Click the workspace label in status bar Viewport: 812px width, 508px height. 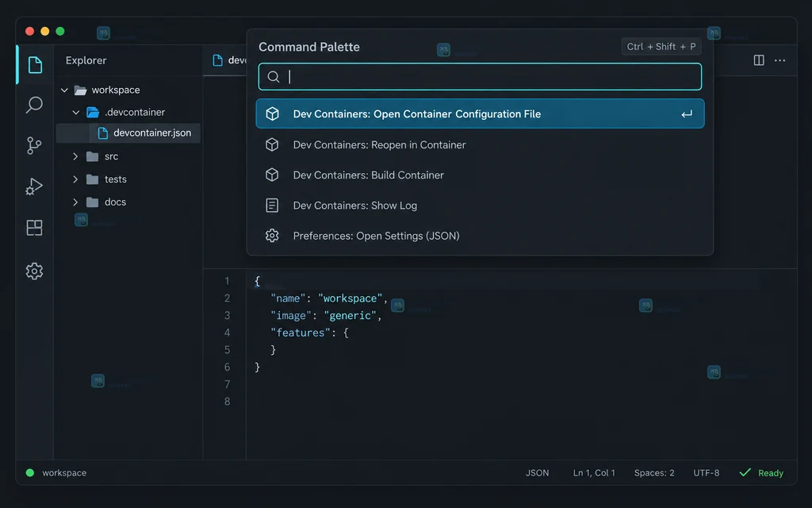(64, 473)
